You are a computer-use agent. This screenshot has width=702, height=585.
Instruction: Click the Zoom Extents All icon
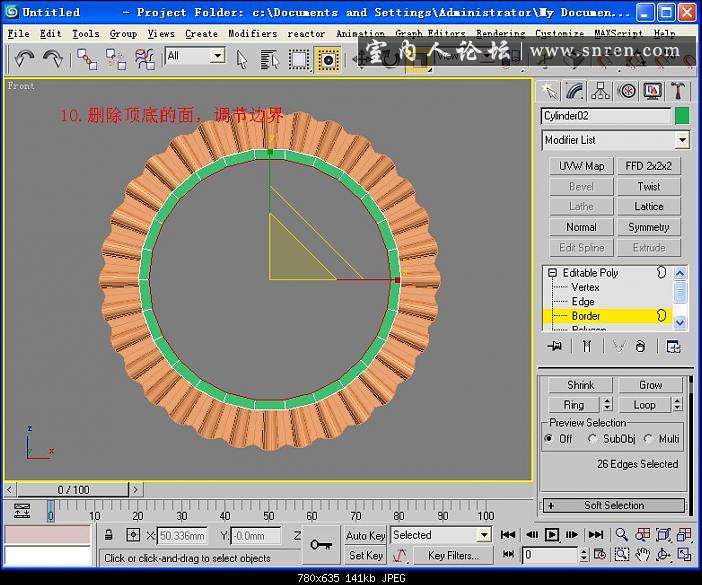[684, 534]
